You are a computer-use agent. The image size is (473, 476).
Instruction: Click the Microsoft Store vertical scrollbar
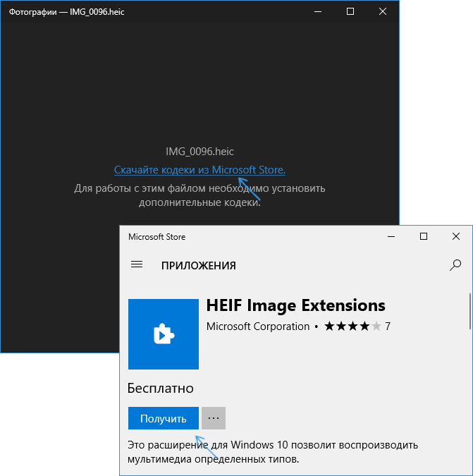[470, 311]
